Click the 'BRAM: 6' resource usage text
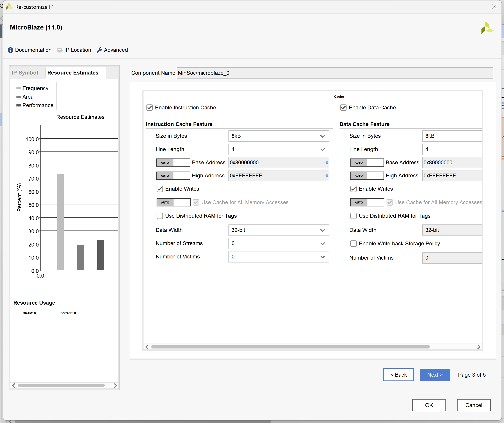The image size is (504, 423). click(x=29, y=313)
